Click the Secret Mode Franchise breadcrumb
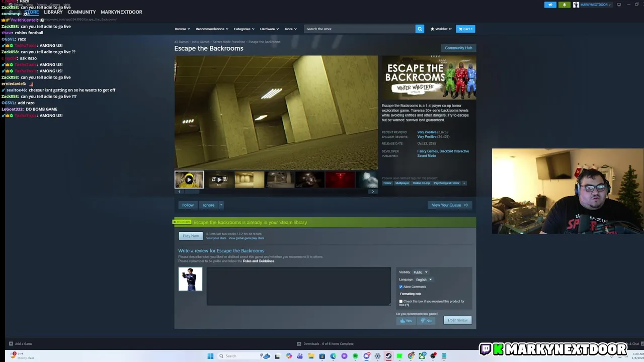 coord(229,42)
